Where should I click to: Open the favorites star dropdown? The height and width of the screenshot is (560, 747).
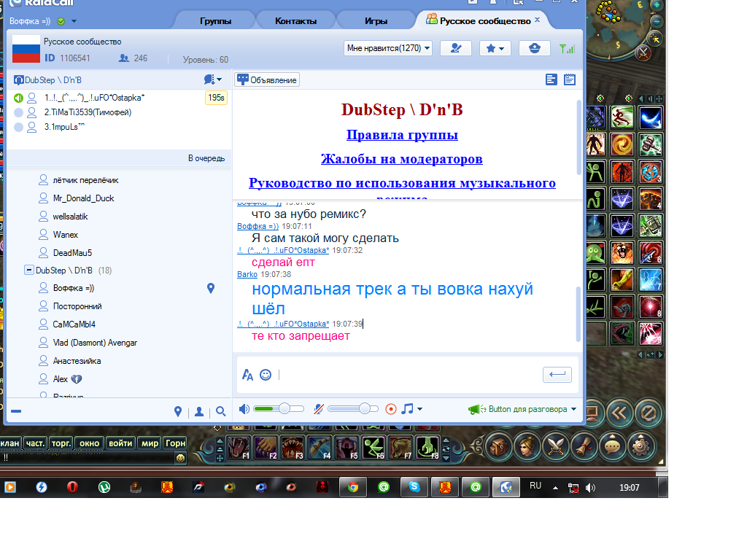495,48
